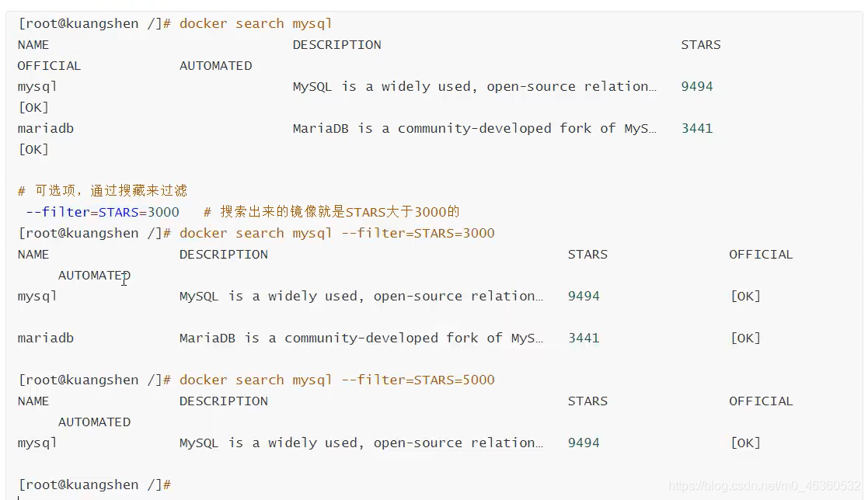The width and height of the screenshot is (868, 500).
Task: Click the 9494 stars value in the first results
Action: 697,87
